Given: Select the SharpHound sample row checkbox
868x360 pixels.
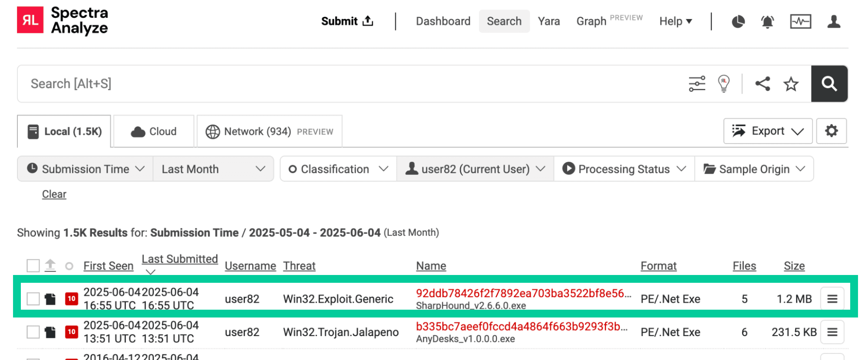Looking at the screenshot, I should [x=33, y=299].
